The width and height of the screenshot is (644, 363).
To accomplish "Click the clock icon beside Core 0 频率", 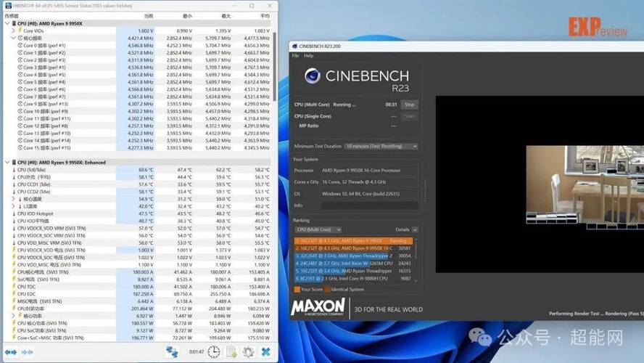I will pos(20,45).
